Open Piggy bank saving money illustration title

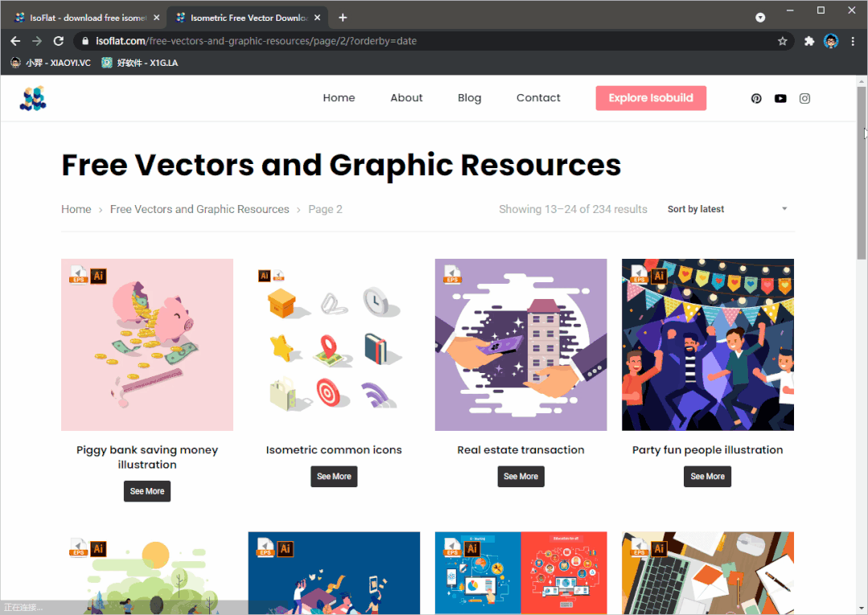coord(147,457)
